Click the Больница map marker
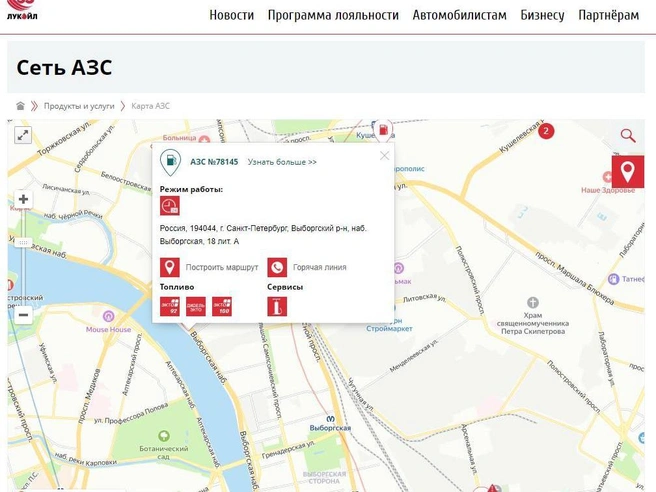Image resolution: width=656 pixels, height=492 pixels. coord(204,138)
